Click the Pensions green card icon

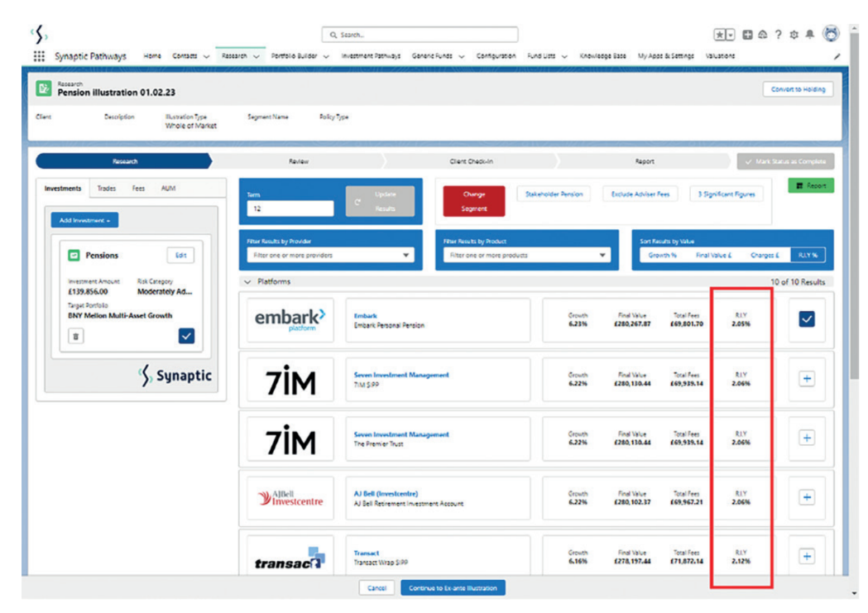(74, 255)
